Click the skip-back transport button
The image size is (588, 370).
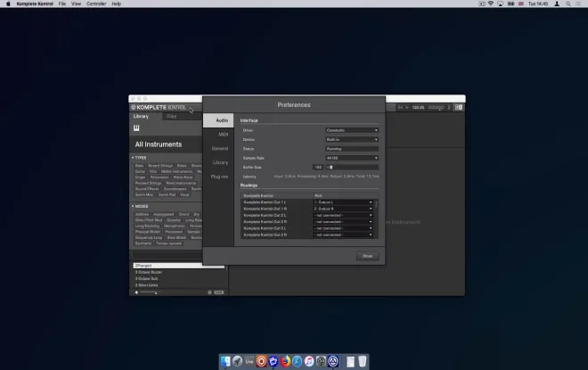(400, 107)
